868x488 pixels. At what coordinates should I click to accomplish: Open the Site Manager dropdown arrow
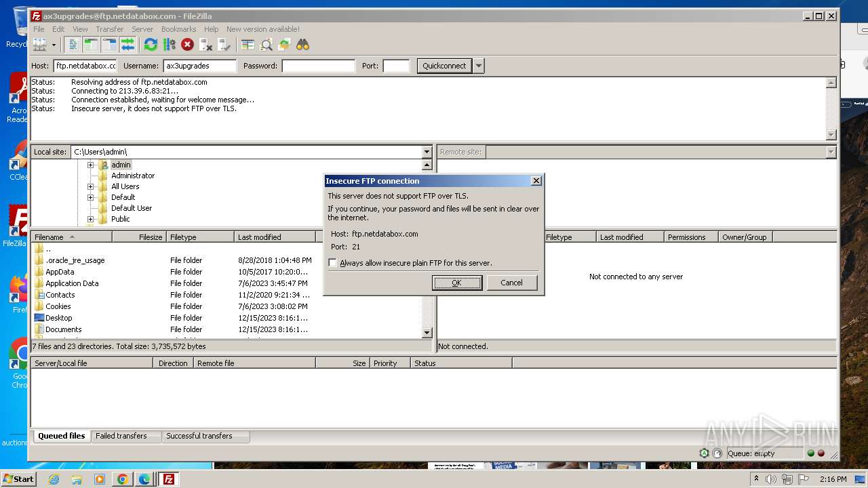pos(54,45)
